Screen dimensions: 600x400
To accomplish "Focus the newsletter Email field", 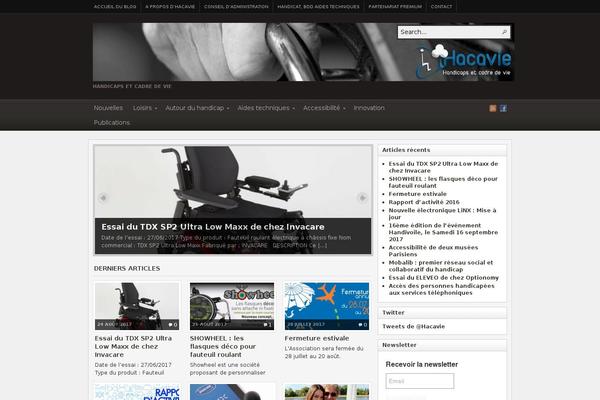I will click(x=419, y=381).
